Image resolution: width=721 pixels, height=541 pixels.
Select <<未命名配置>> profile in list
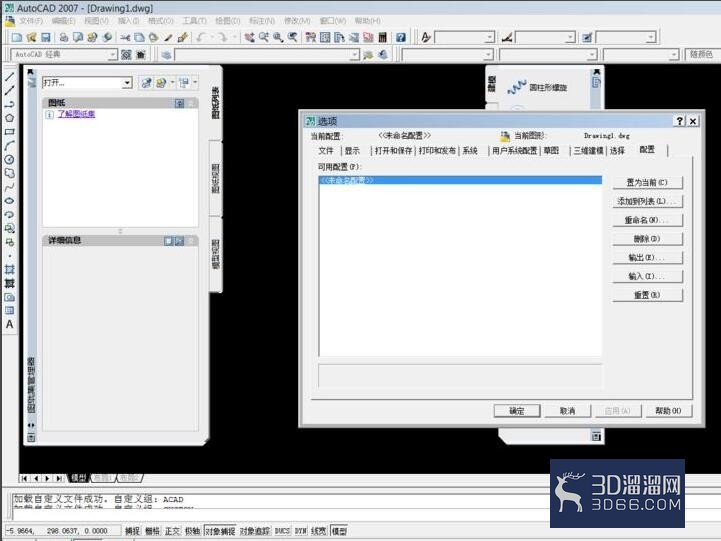pos(460,180)
